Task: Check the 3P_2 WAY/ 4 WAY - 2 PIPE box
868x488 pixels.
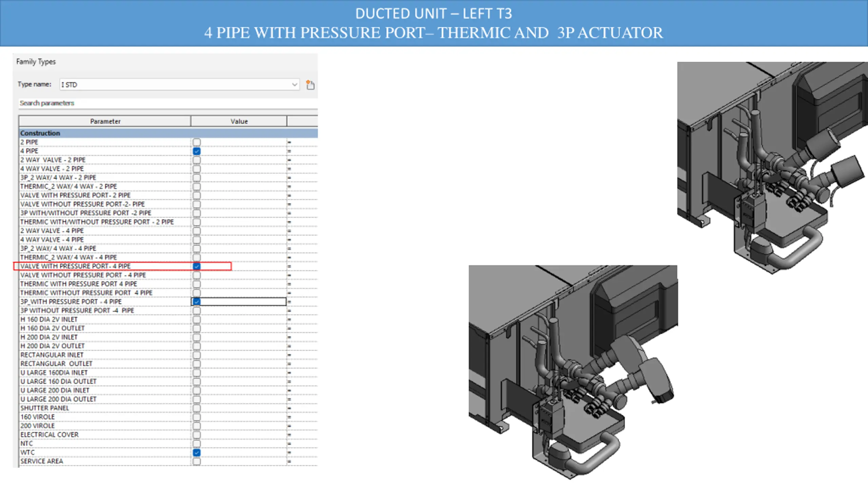Action: point(197,178)
